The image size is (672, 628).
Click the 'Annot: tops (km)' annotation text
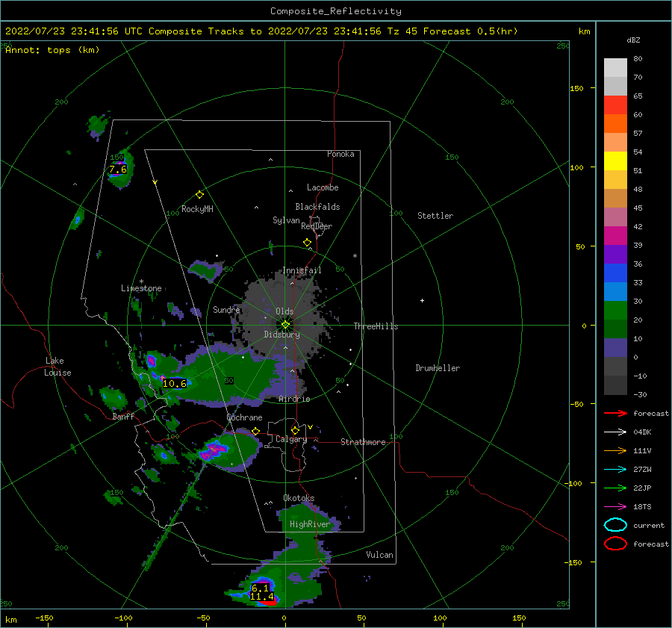[52, 50]
